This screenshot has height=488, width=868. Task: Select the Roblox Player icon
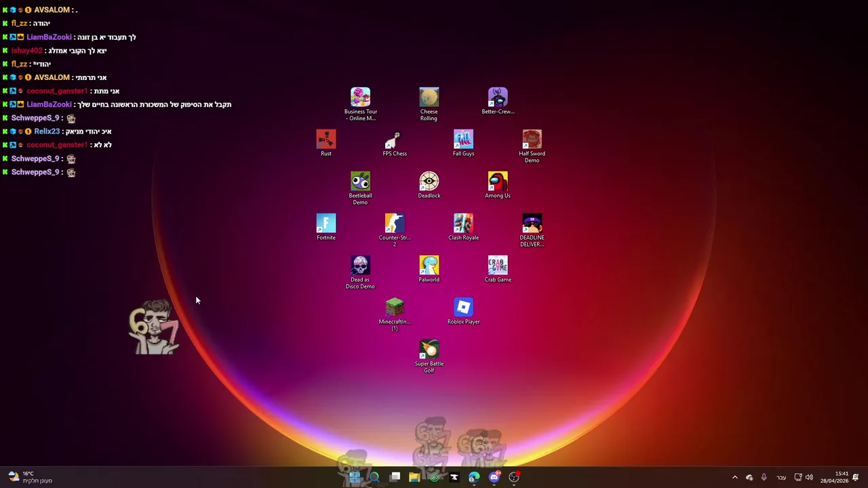click(x=463, y=311)
